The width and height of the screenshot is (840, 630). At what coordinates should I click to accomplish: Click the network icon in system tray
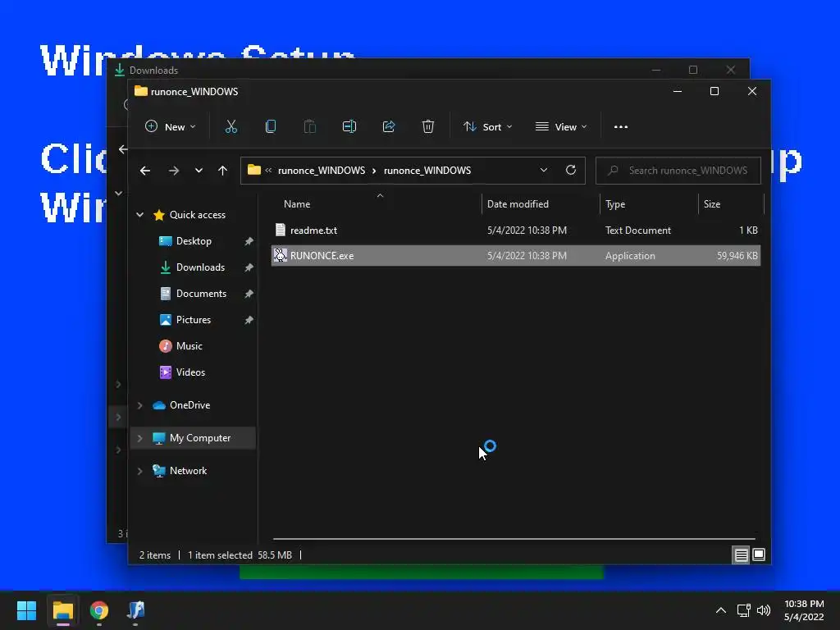click(743, 610)
